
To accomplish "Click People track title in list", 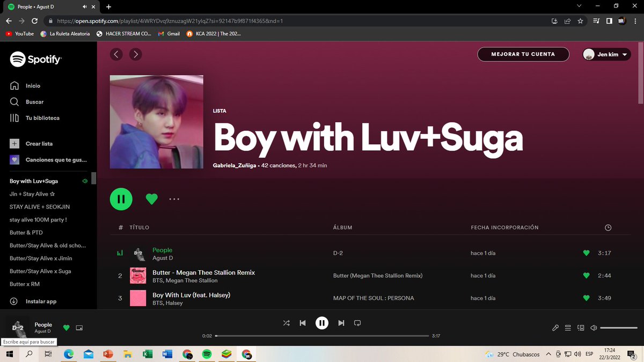I will coord(163,250).
